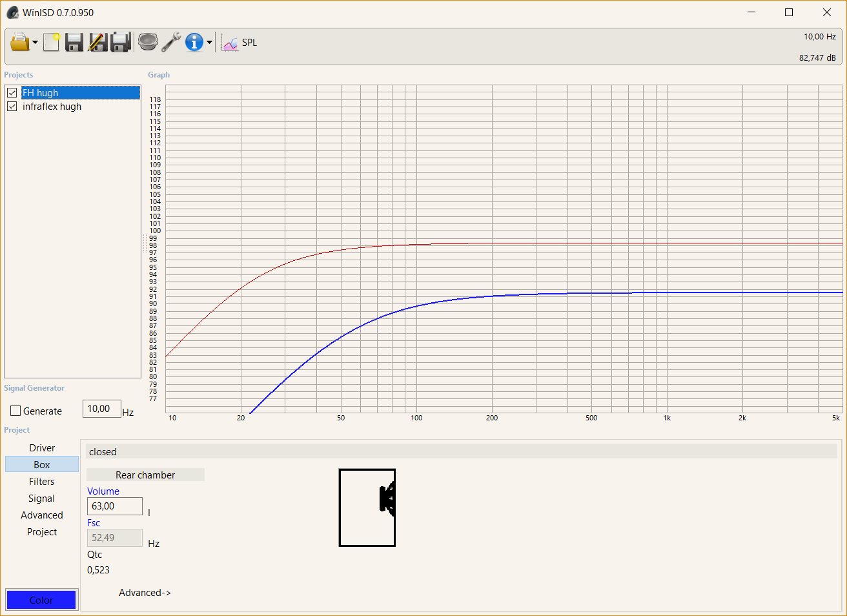
Task: Switch to the Box tab
Action: click(x=42, y=465)
